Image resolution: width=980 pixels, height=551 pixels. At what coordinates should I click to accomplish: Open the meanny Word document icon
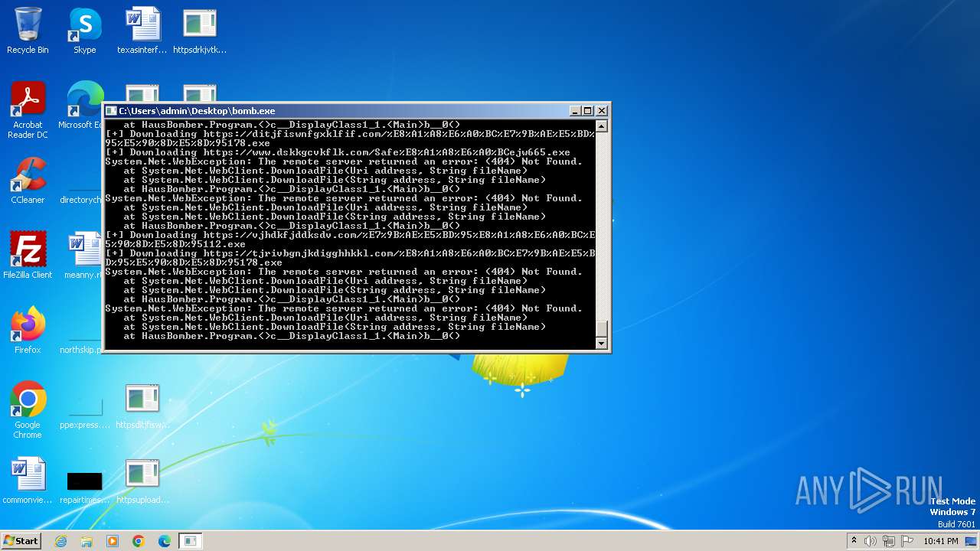(x=83, y=256)
